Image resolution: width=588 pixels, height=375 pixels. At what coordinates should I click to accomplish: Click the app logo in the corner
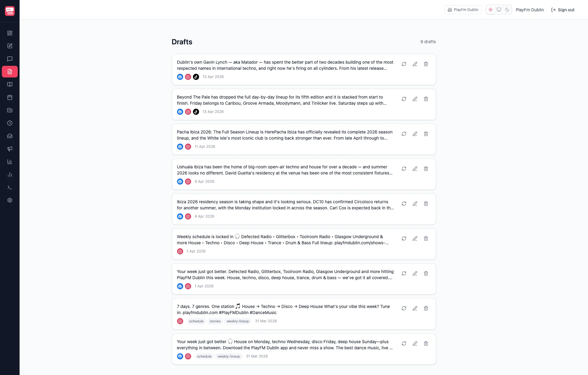click(10, 11)
